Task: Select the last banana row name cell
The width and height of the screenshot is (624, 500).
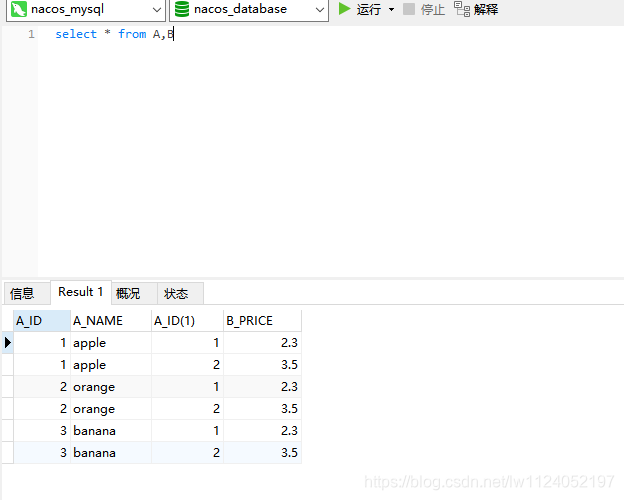Action: [x=111, y=453]
